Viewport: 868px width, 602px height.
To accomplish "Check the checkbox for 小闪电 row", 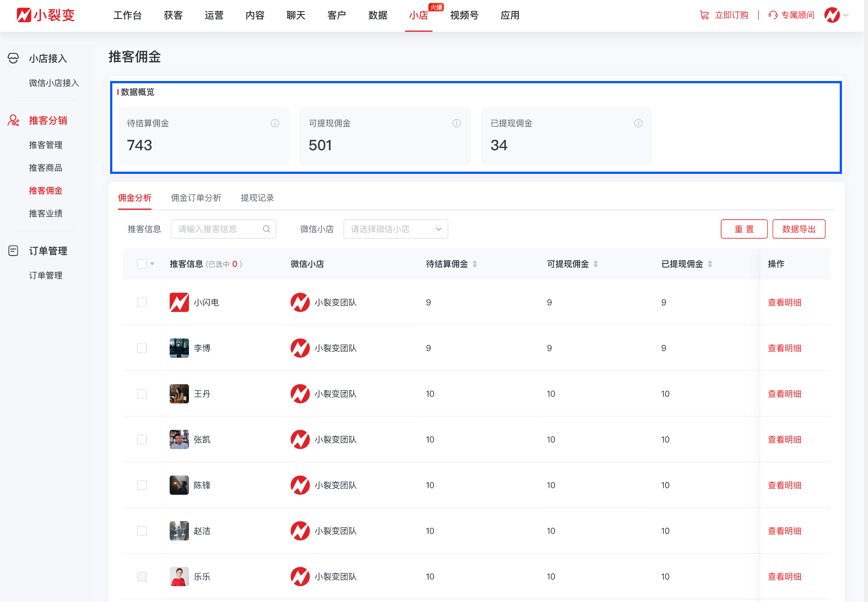I will [142, 302].
